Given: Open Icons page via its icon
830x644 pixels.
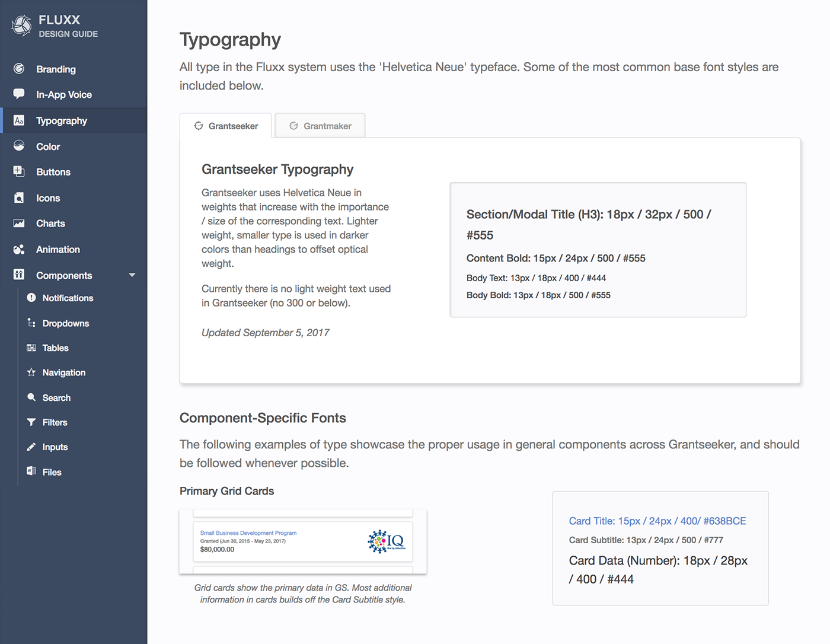Looking at the screenshot, I should click(19, 198).
